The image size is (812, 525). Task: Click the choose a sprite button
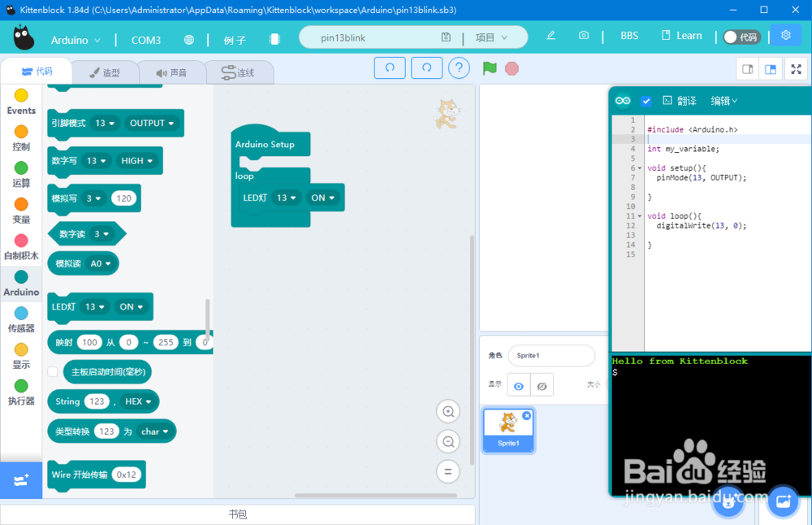tap(728, 501)
